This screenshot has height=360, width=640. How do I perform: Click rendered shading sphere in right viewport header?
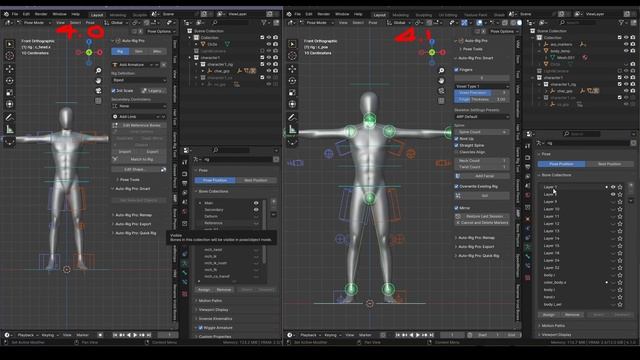520,23
